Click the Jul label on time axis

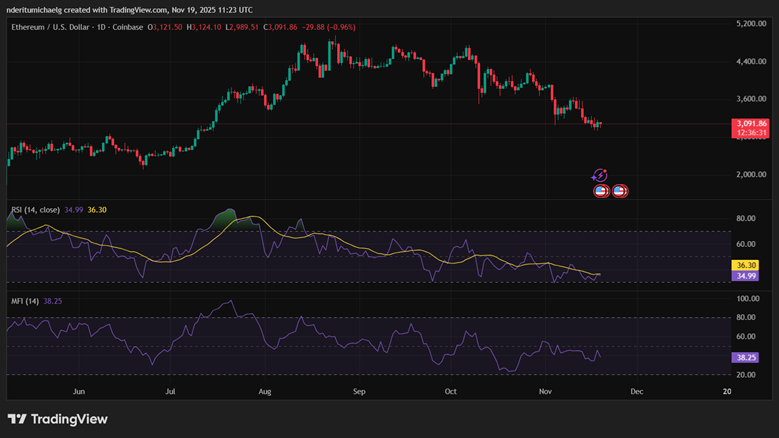pyautogui.click(x=171, y=394)
